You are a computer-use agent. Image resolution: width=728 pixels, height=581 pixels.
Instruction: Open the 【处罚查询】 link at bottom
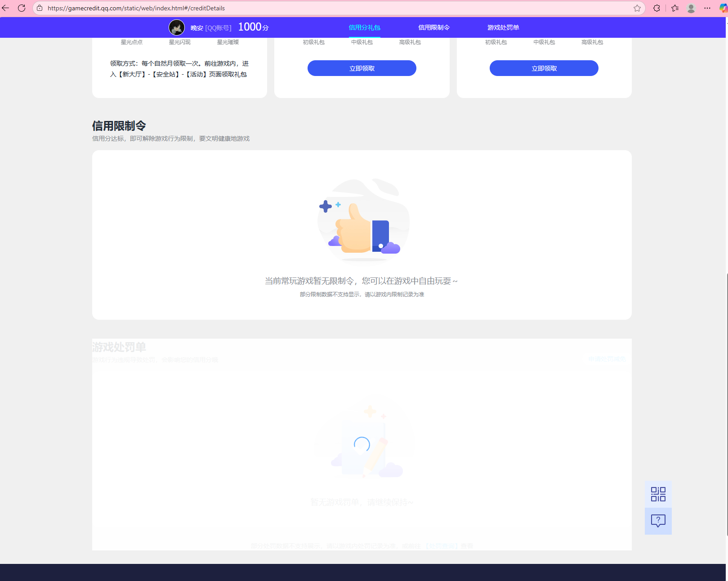click(442, 546)
